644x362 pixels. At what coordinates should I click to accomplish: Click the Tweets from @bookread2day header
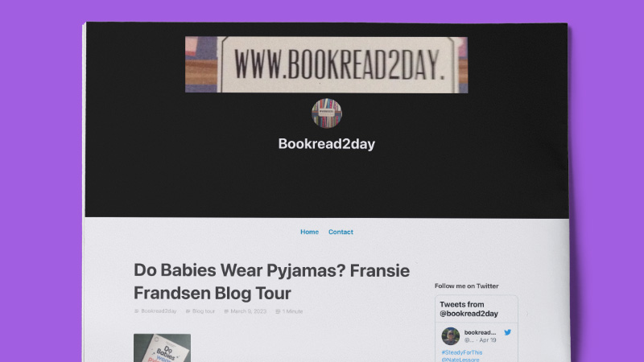click(x=469, y=309)
